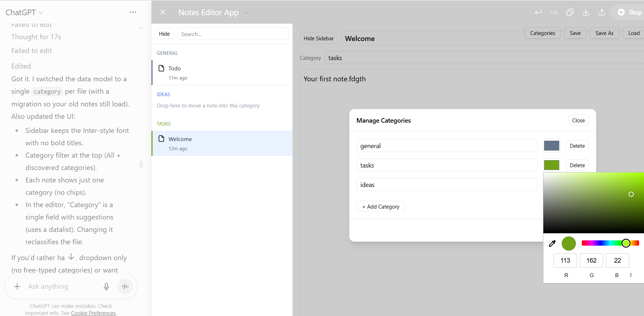Viewport: 644px width, 316px height.
Task: Open the general category color swatch
Action: [x=551, y=146]
